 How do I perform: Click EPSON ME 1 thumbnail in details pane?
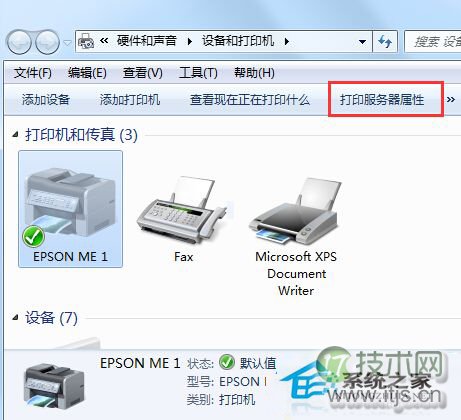(x=54, y=385)
